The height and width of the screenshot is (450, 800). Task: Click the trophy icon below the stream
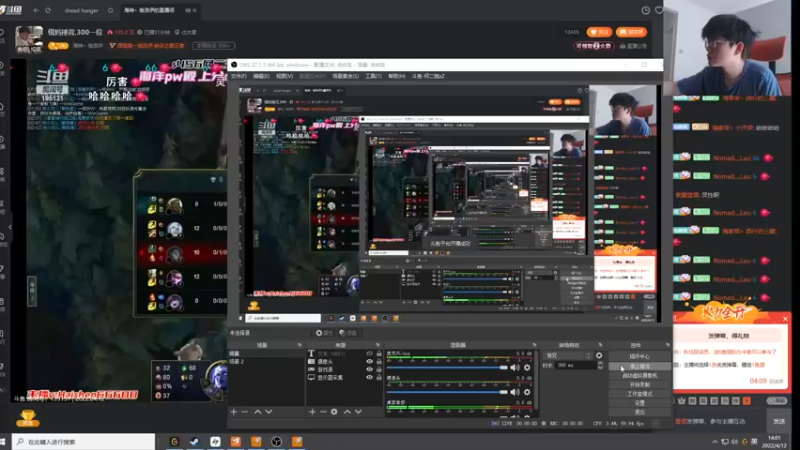coord(28,418)
